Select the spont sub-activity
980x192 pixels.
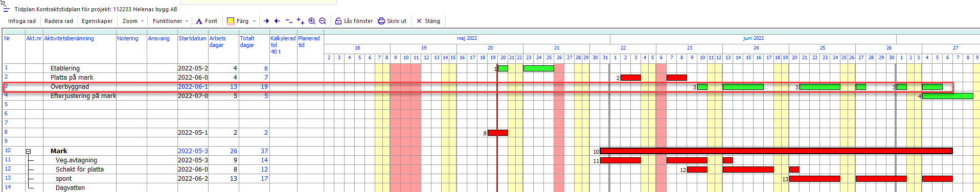[x=64, y=179]
